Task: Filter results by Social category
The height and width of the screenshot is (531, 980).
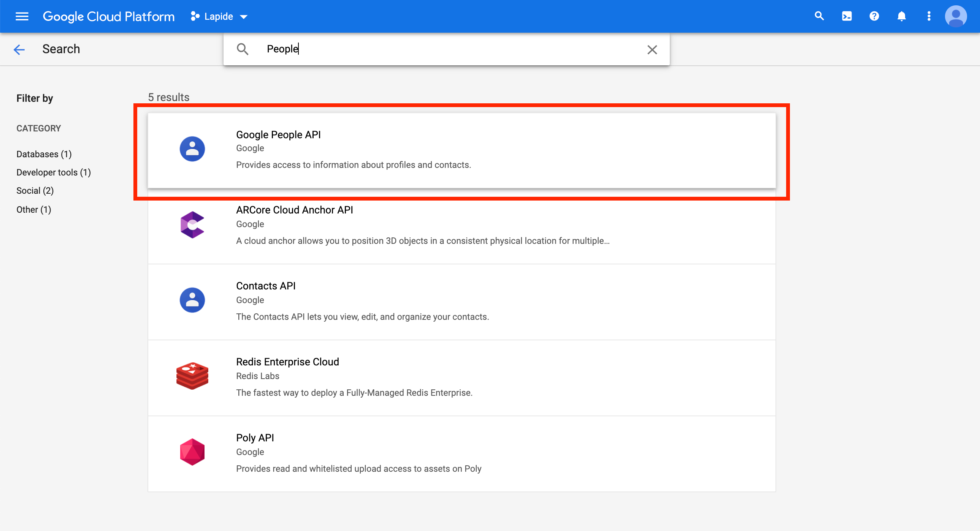Action: (35, 190)
